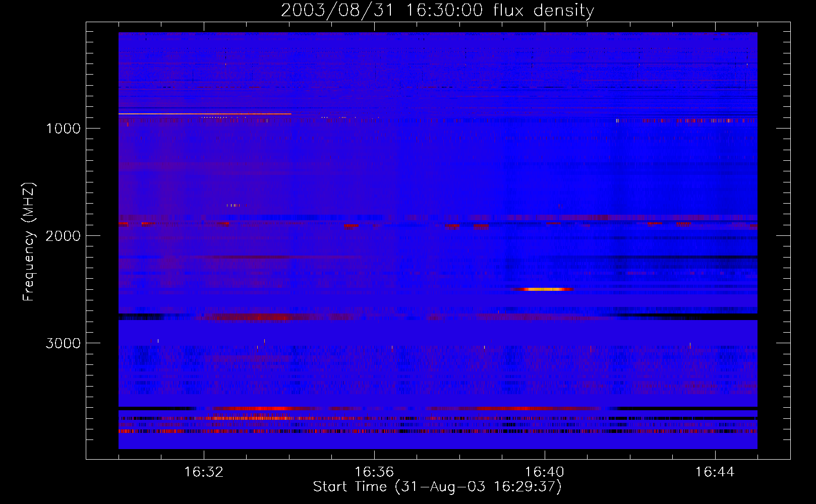Image resolution: width=816 pixels, height=504 pixels.
Task: Click the '16:44' time axis label
Action: coord(715,472)
